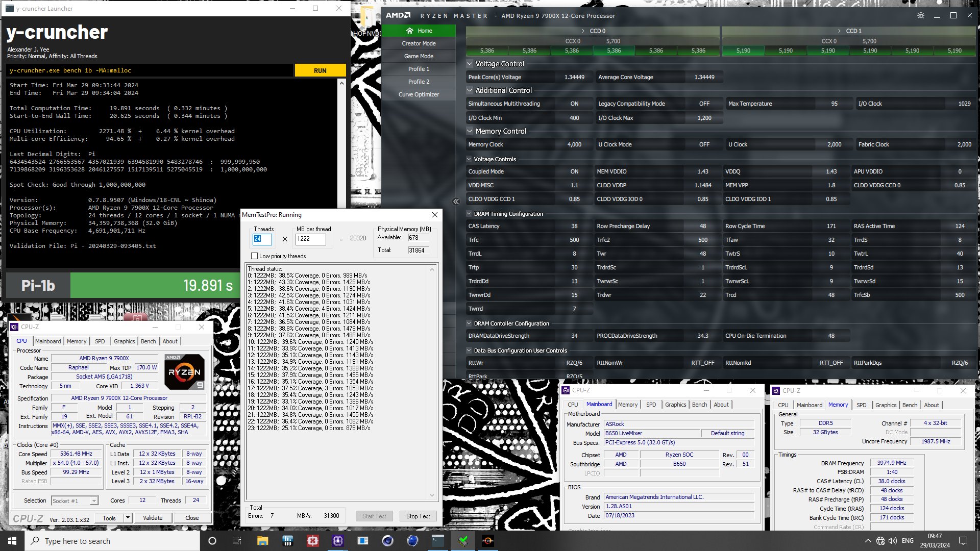Click Creator Mode in Ryzen Master sidebar

coord(419,43)
